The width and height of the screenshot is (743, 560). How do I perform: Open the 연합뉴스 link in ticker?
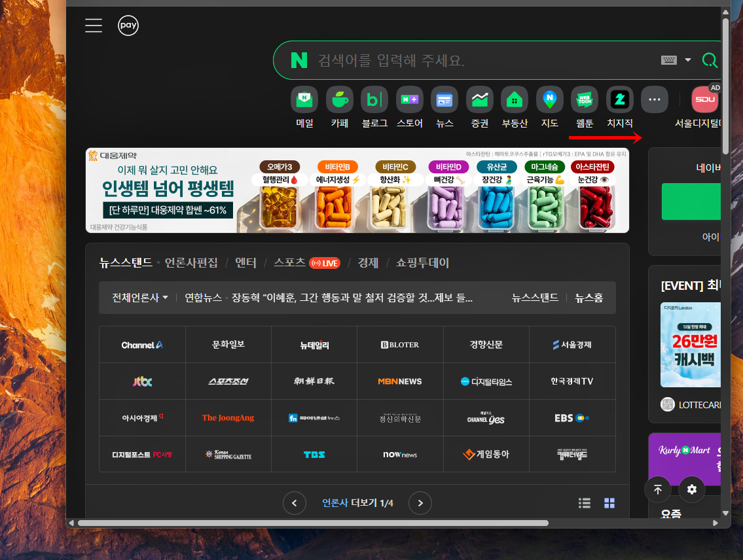(204, 298)
